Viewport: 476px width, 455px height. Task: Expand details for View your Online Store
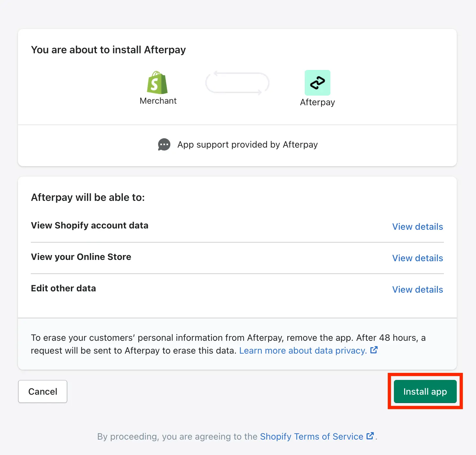pos(417,258)
